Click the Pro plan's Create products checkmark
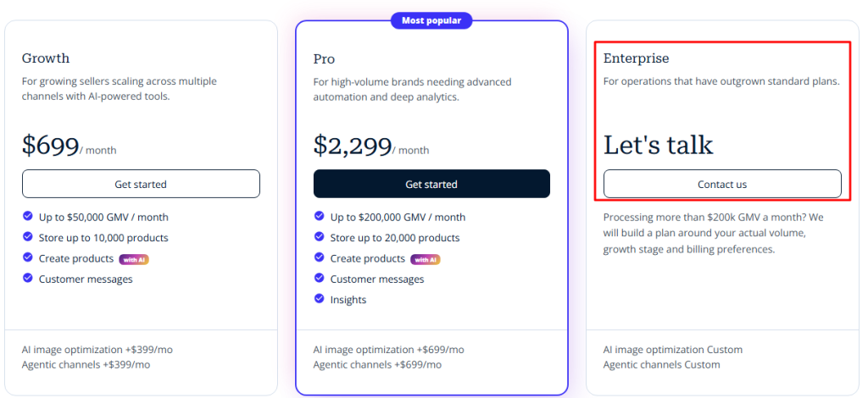This screenshot has width=868, height=398. [x=319, y=257]
